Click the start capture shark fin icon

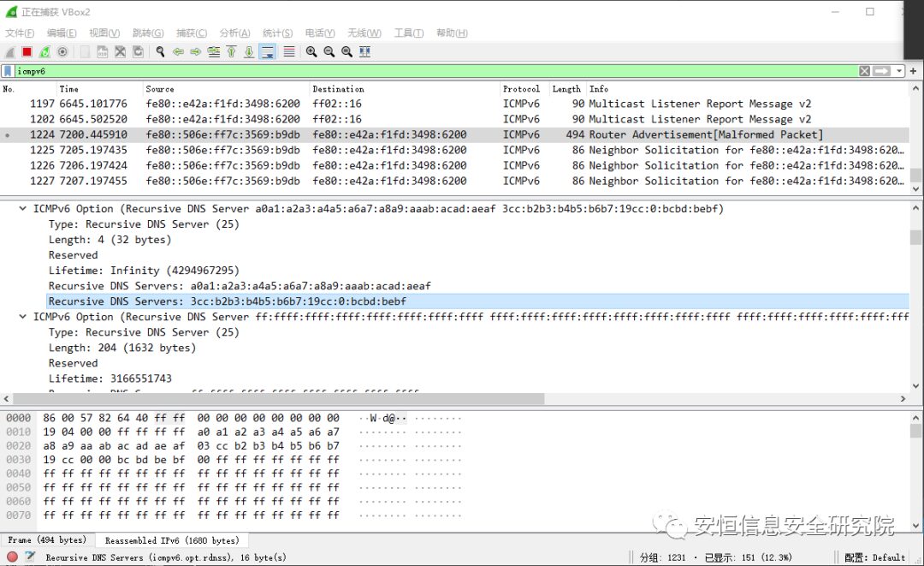coord(10,52)
